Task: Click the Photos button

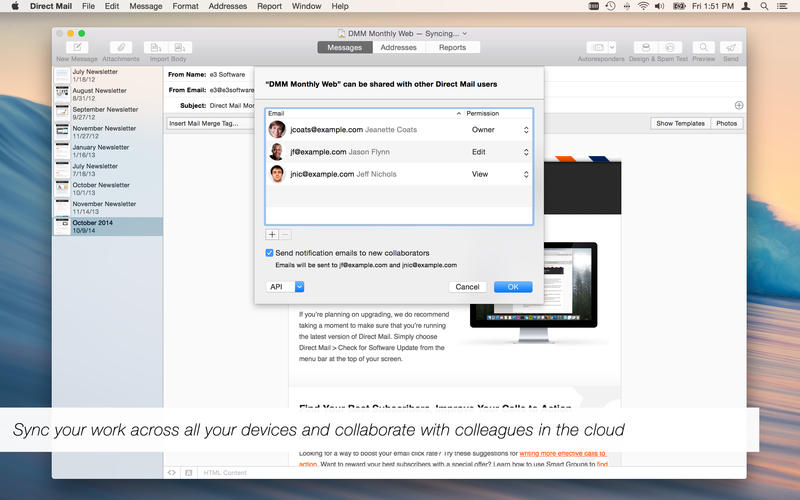Action: pyautogui.click(x=727, y=123)
